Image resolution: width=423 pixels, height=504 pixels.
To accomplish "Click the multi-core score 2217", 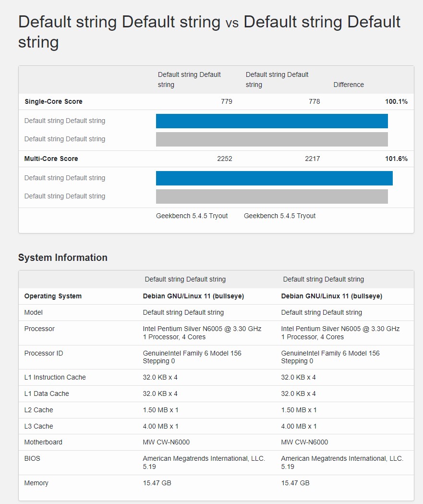I will (x=312, y=159).
